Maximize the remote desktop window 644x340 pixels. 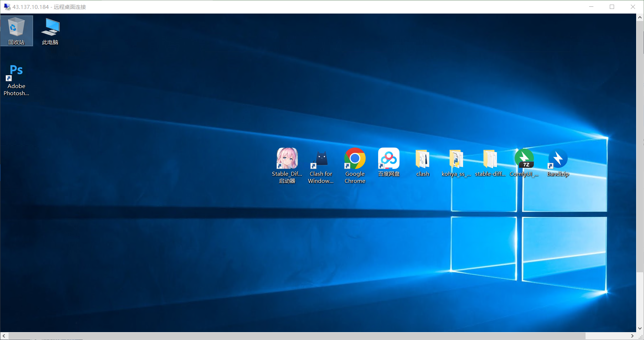612,7
